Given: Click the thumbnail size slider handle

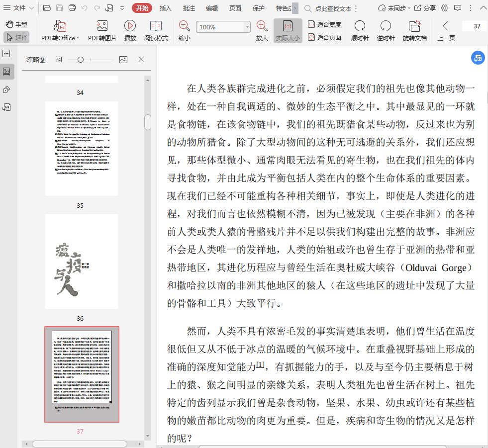Looking at the screenshot, I should click(81, 60).
